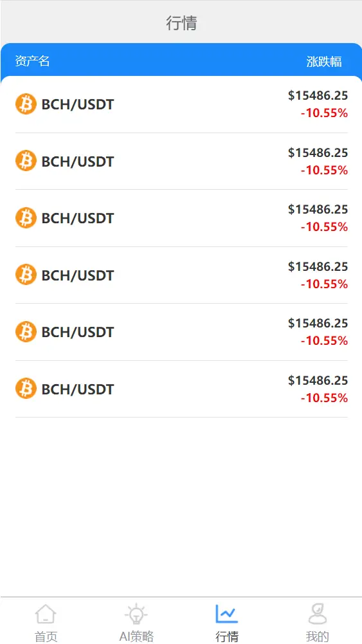Select the 行情 chart icon
This screenshot has width=362, height=644.
(226, 614)
